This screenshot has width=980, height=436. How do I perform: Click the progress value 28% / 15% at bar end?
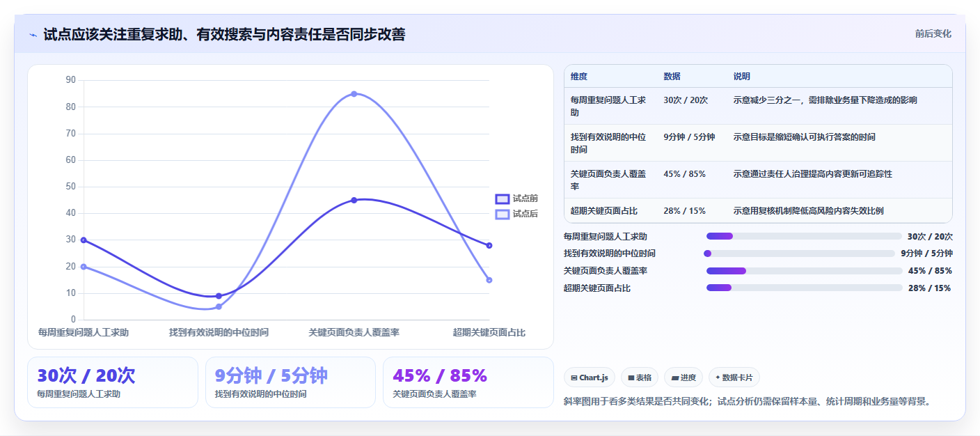pos(929,288)
